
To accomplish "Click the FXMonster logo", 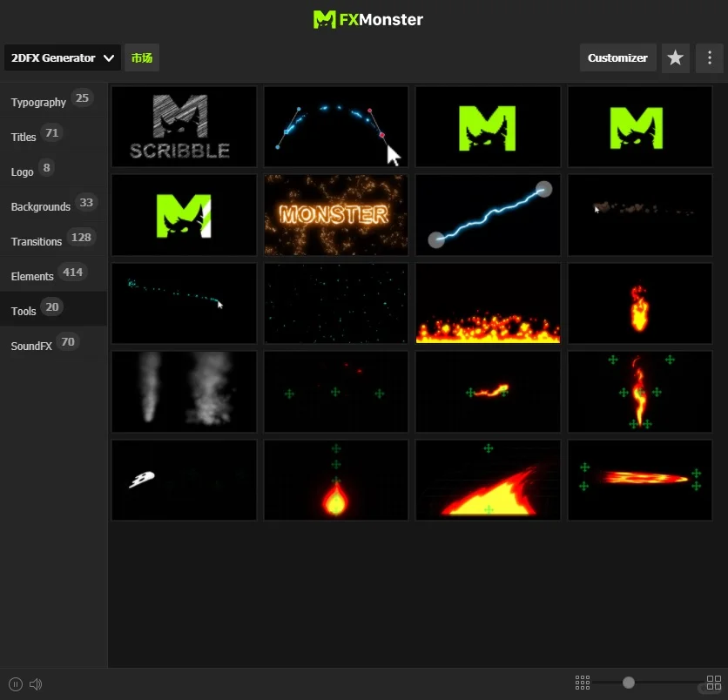I will [x=367, y=19].
